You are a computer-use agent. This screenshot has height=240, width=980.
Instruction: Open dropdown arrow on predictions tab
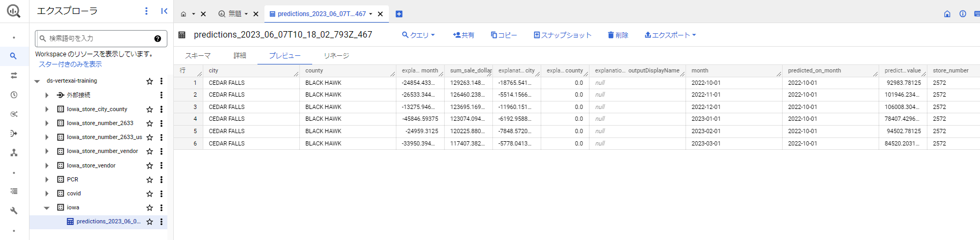371,14
